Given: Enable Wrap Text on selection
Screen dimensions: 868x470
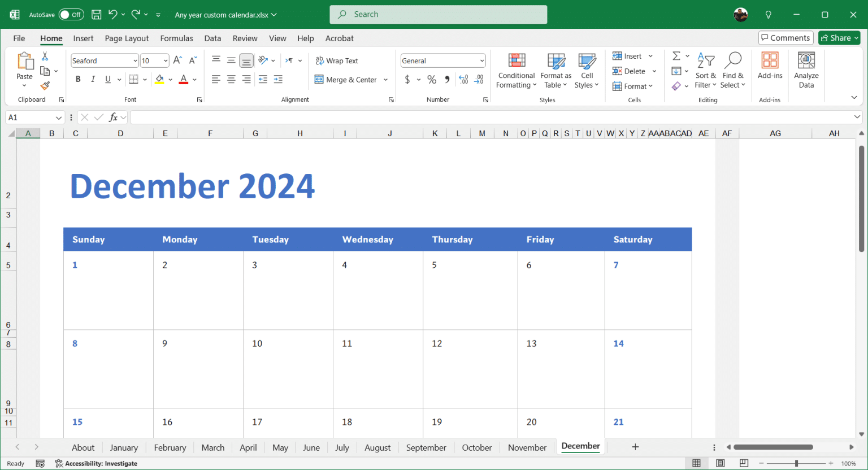Looking at the screenshot, I should [x=337, y=60].
